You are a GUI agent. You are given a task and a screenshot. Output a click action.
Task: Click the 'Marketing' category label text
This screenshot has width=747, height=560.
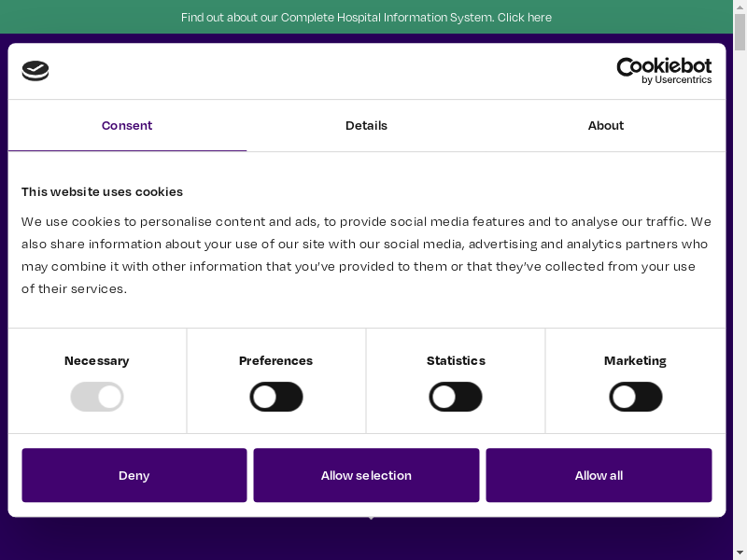coord(635,360)
